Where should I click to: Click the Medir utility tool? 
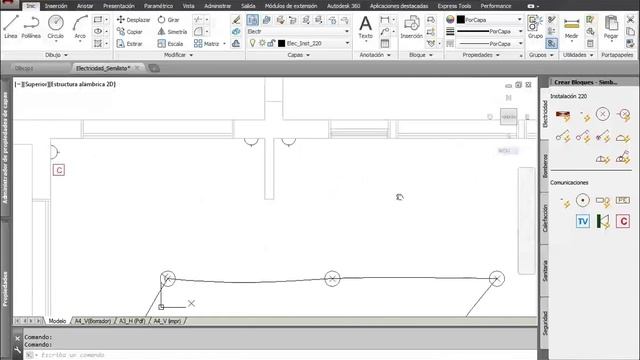[571, 27]
